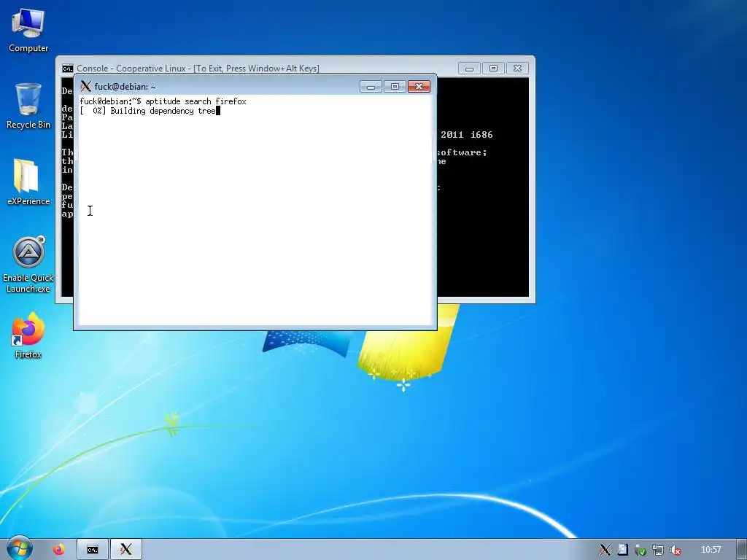This screenshot has height=560, width=747.
Task: Open the X icon in xterm title bar
Action: [86, 86]
